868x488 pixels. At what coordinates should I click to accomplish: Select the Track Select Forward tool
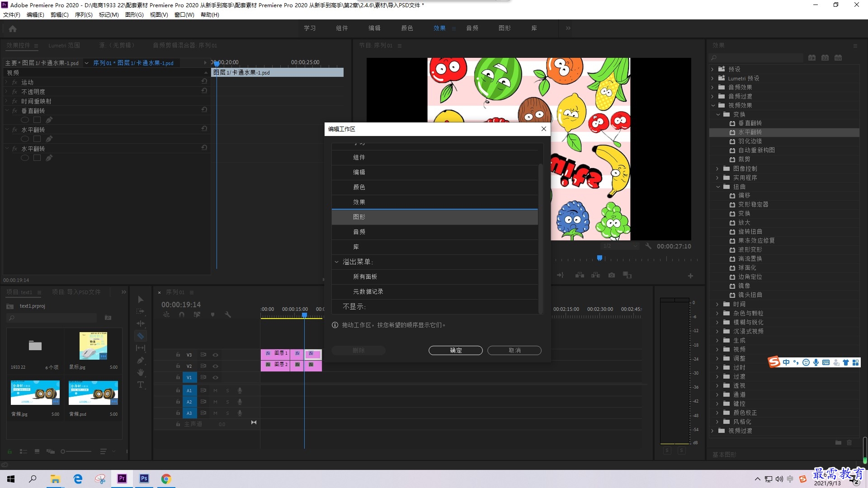tap(141, 311)
